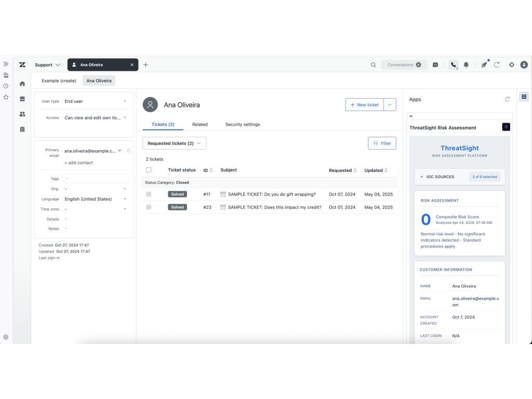Open the Customers sidebar icon
Image resolution: width=532 pixels, height=399 pixels.
(22, 114)
